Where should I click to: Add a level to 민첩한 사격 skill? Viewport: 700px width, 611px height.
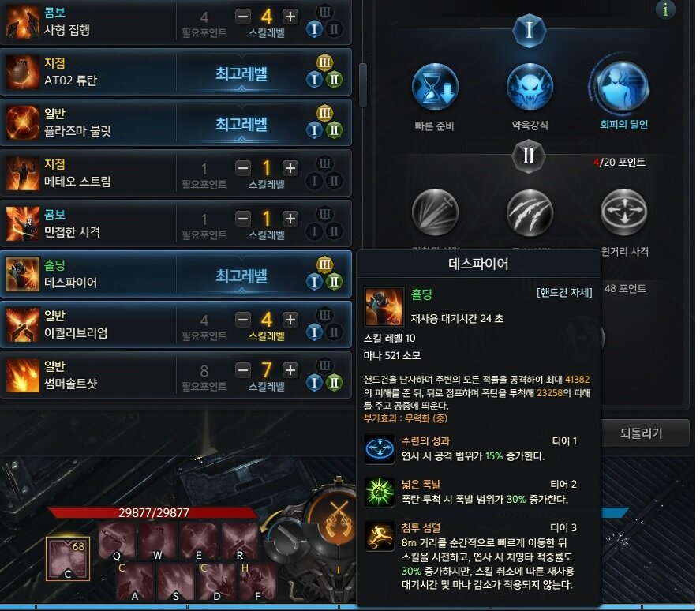[x=290, y=219]
